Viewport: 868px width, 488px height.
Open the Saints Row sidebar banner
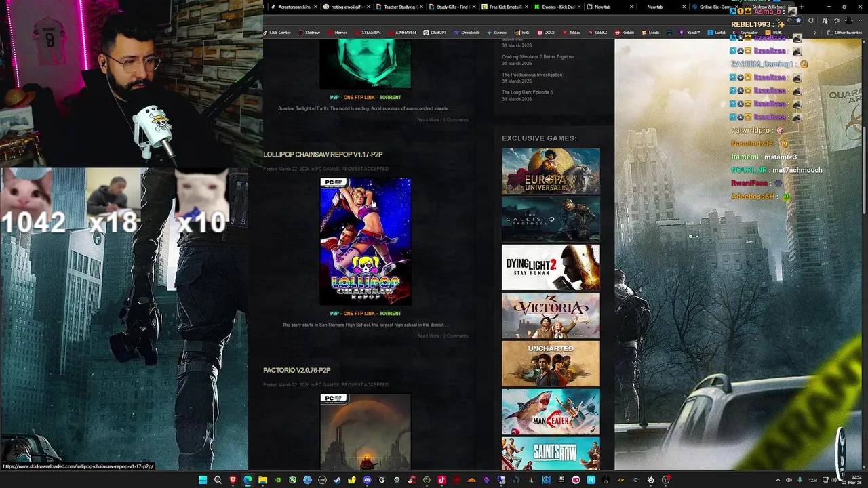(551, 453)
